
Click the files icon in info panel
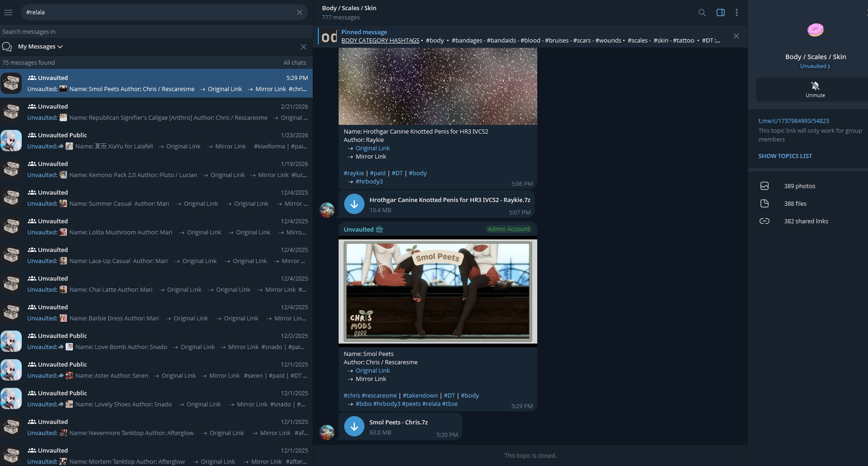(765, 203)
